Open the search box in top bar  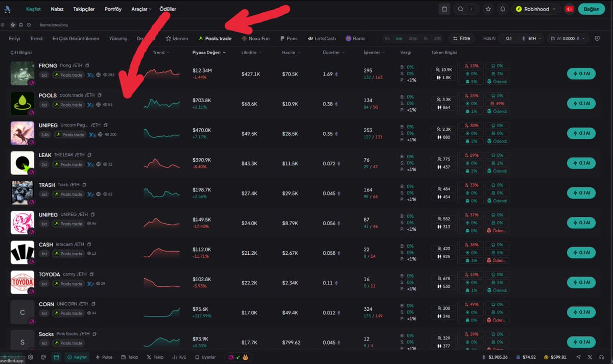[467, 9]
